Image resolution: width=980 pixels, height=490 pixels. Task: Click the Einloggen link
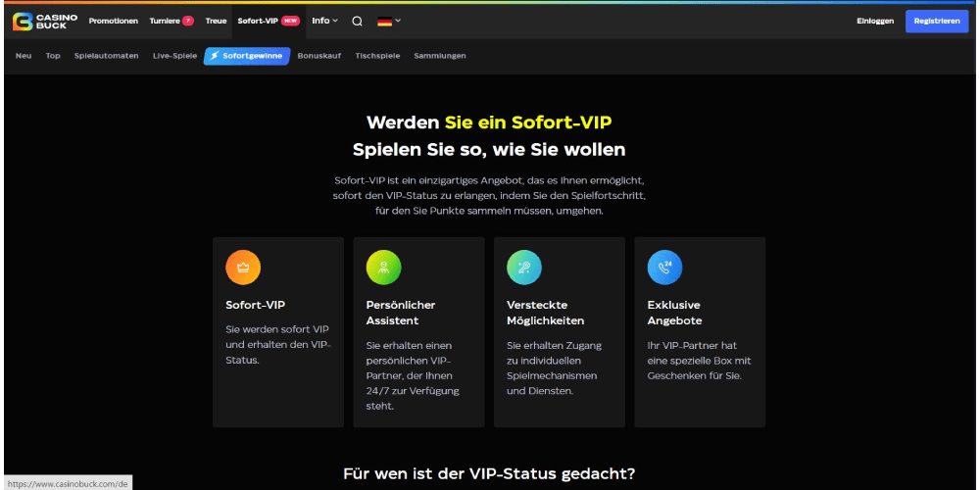[874, 21]
